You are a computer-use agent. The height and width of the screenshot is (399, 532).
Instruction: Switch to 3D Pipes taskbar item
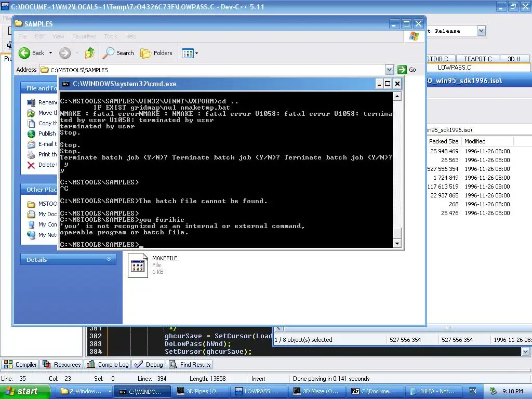(200, 392)
